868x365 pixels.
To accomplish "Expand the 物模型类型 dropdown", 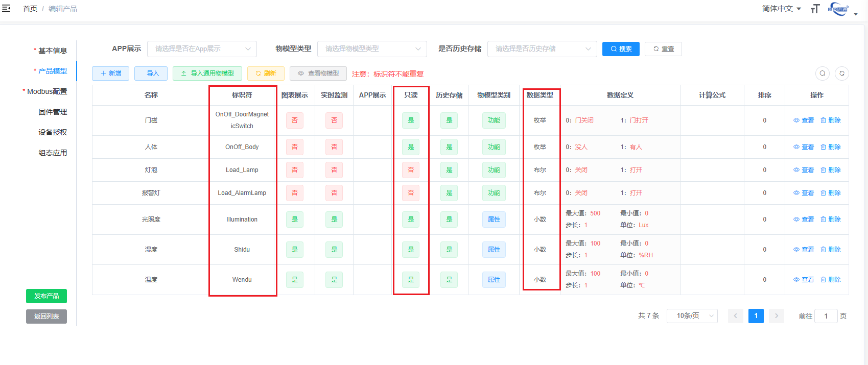I will click(372, 49).
